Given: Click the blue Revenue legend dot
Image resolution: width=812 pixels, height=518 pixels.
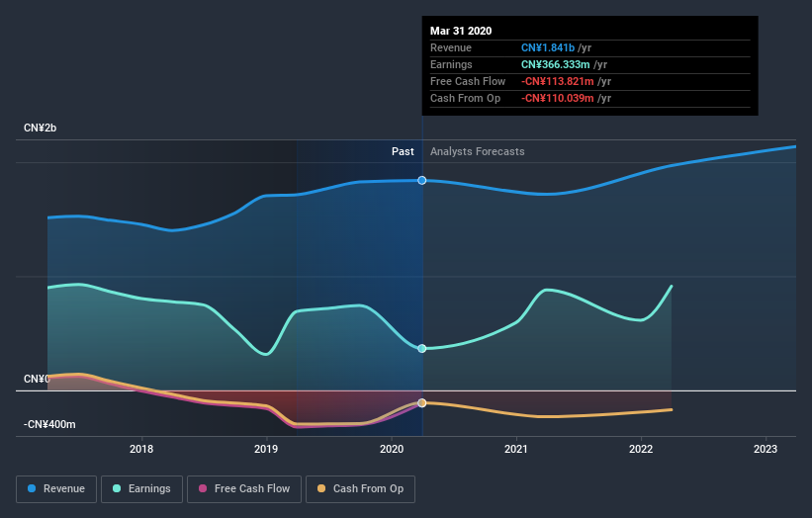Looking at the screenshot, I should click(x=32, y=488).
